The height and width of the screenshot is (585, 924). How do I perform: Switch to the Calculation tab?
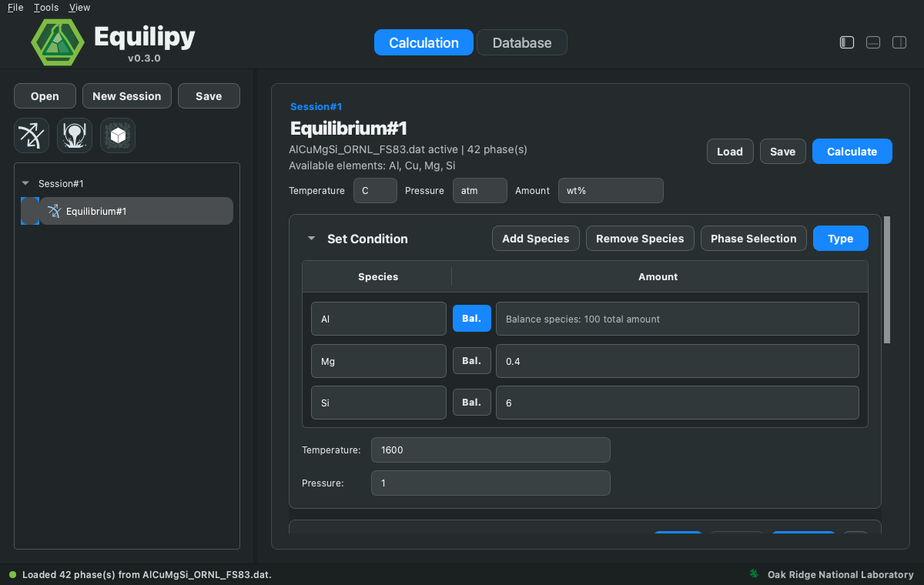pos(423,42)
